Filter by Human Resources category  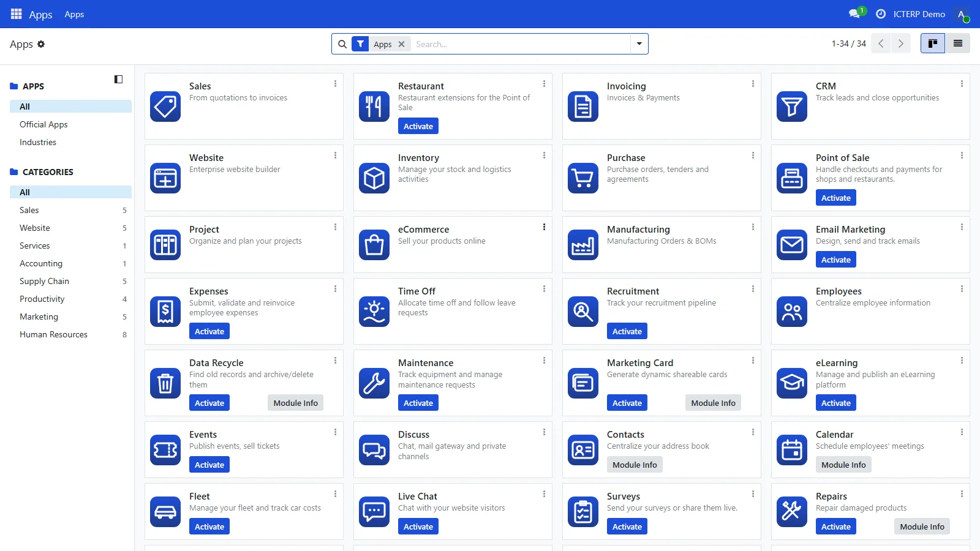tap(70, 334)
